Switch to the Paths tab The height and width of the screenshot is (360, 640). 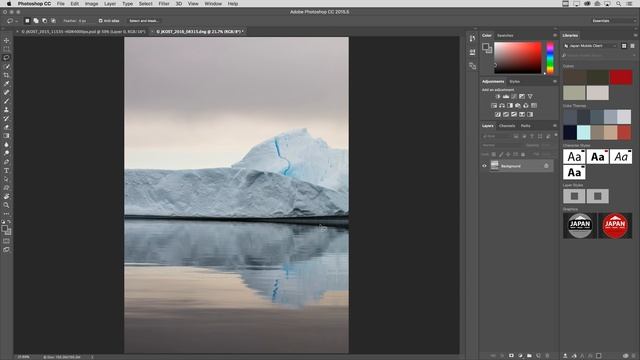(x=526, y=126)
